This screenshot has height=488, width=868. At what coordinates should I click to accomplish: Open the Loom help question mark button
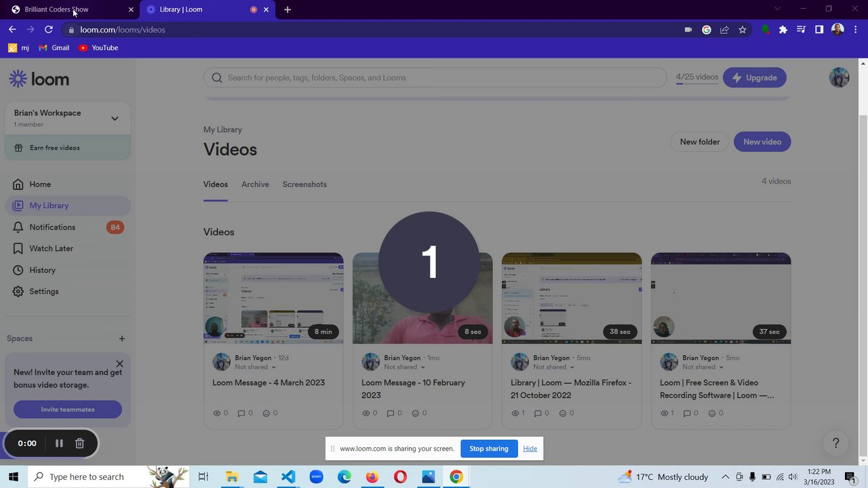click(835, 443)
